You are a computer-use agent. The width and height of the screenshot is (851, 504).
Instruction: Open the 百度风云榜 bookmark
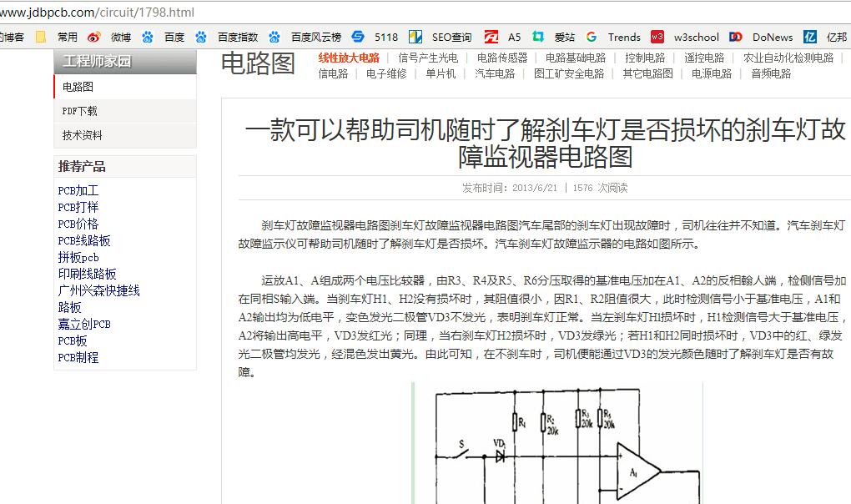tap(305, 37)
